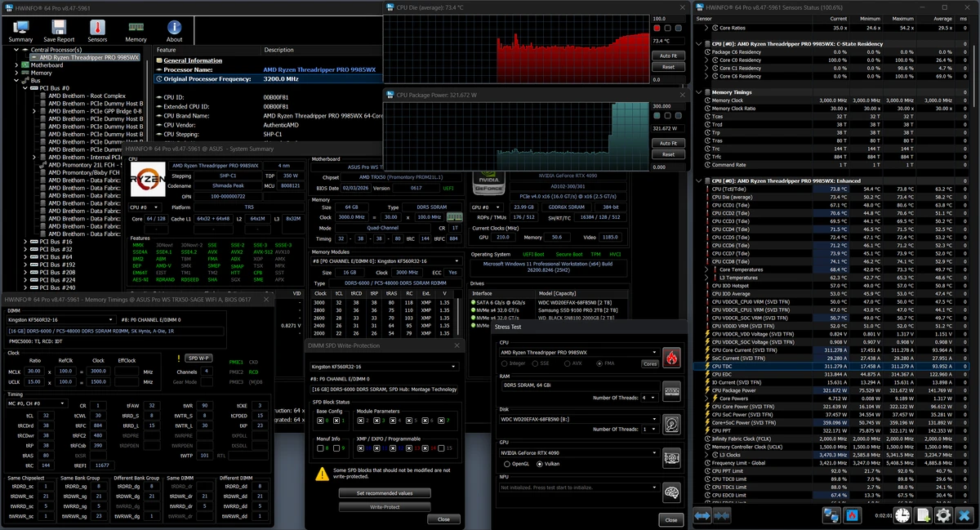Image resolution: width=980 pixels, height=530 pixels.
Task: Click the expand sensors window arrows icon
Action: [702, 515]
